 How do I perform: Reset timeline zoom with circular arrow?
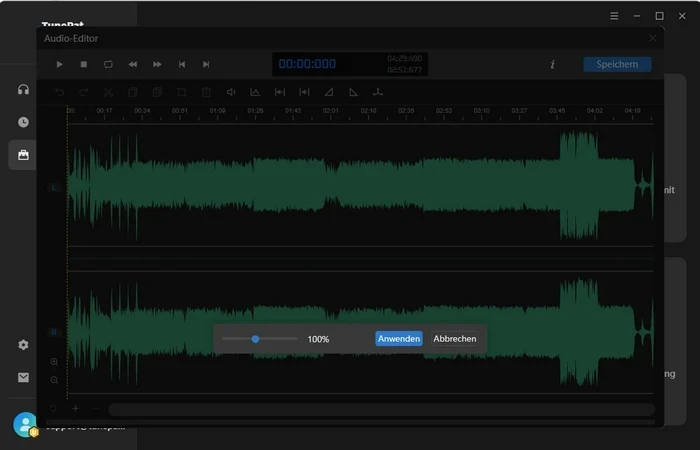click(53, 408)
